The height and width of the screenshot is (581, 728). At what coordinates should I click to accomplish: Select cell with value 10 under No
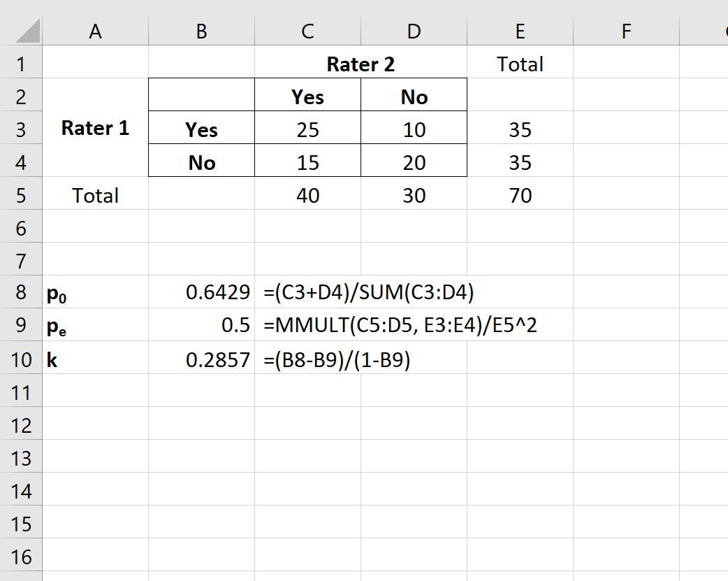[x=414, y=130]
